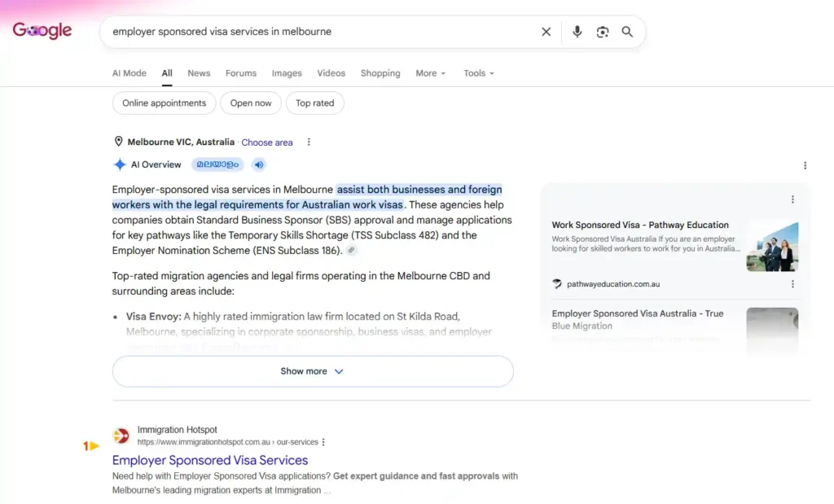Open sources panel three-dot menu

click(x=792, y=199)
